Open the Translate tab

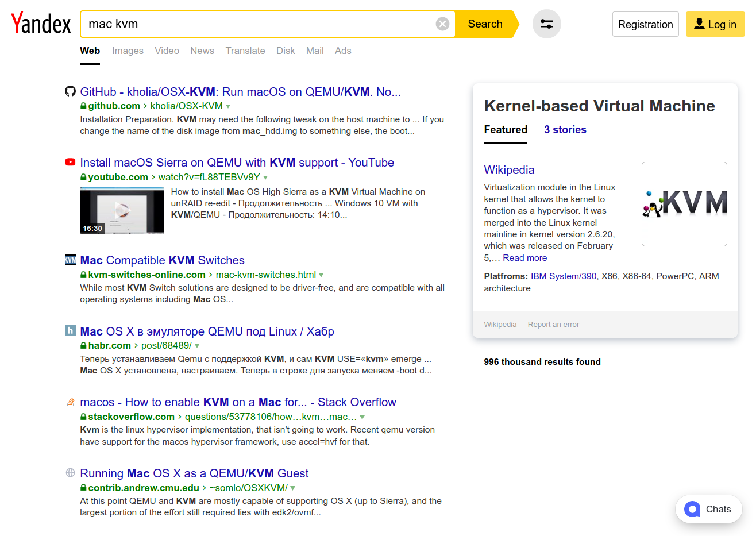[245, 51]
